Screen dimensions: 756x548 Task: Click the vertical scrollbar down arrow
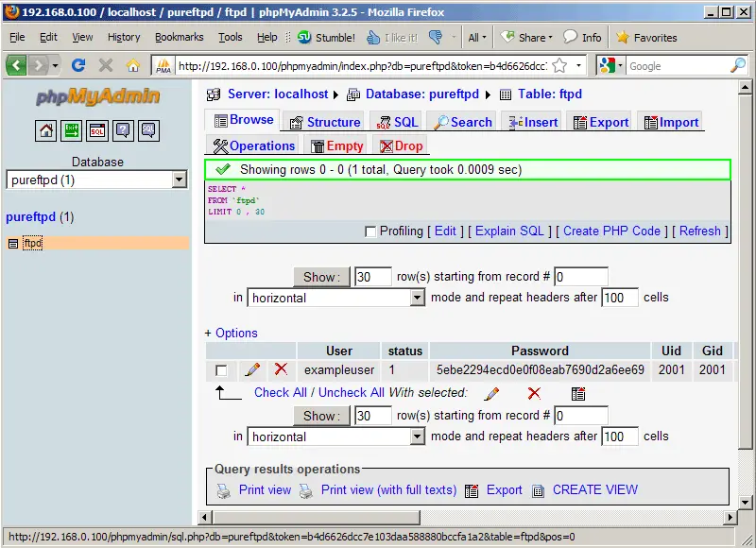click(x=745, y=503)
